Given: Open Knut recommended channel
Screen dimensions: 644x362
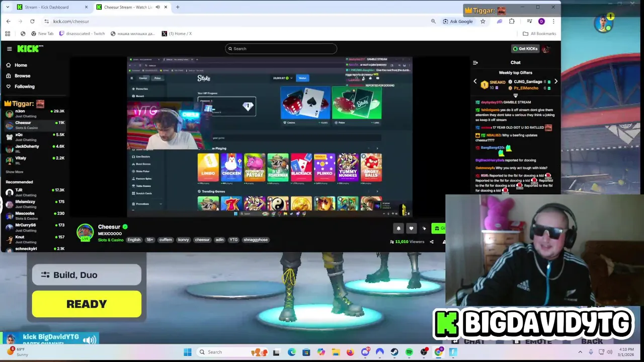Looking at the screenshot, I should 34,238.
